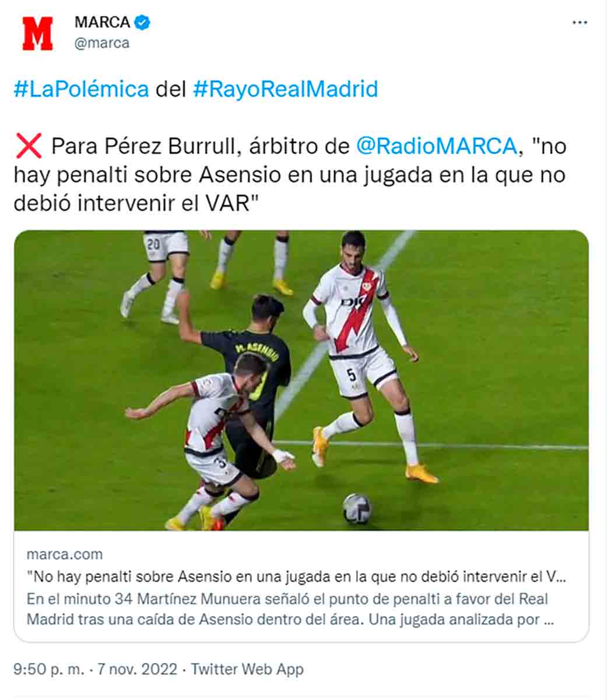The height and width of the screenshot is (700, 607).
Task: Click the Twitter Web App source label
Action: click(x=247, y=669)
